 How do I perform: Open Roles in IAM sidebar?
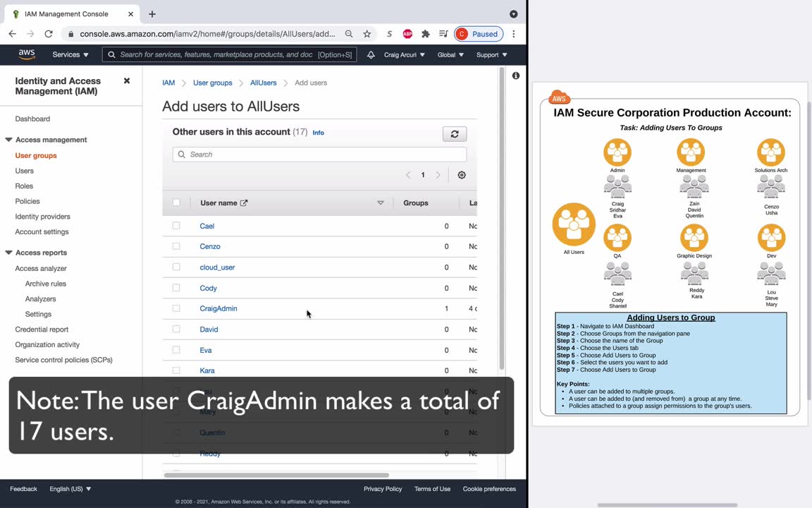click(x=24, y=186)
